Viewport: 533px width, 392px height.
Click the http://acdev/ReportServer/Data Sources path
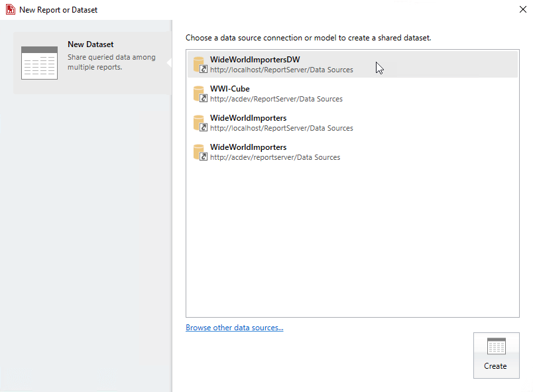[x=276, y=99]
